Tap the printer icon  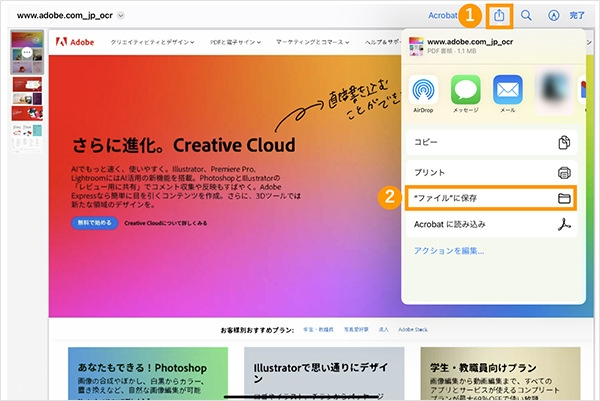point(564,173)
